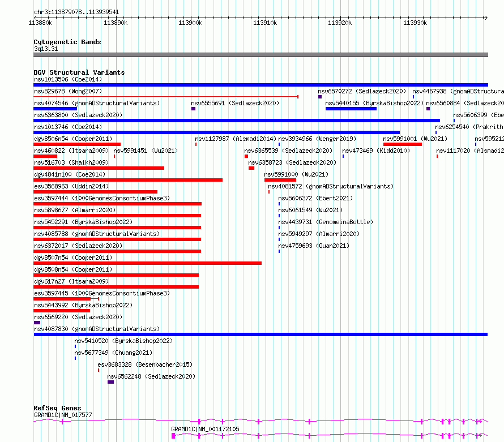Click nsv6061549 (Wu2021) label

point(310,210)
